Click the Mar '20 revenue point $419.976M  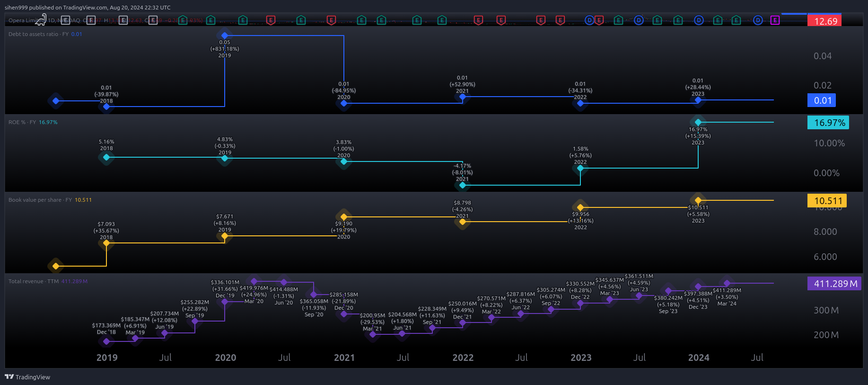click(x=254, y=281)
